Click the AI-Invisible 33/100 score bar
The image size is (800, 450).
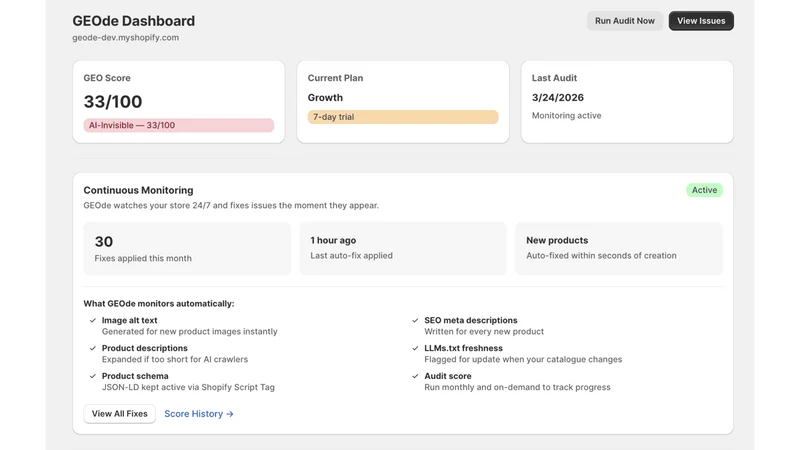[179, 125]
